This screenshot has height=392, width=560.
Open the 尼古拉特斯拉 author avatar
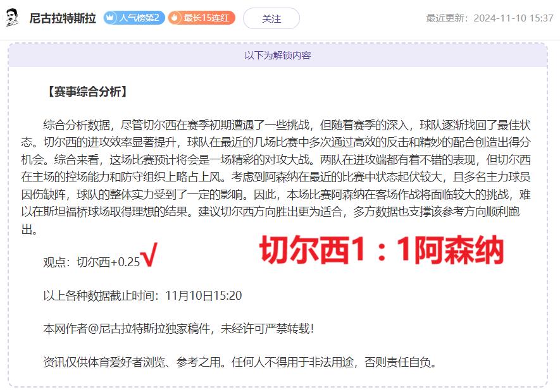click(x=12, y=18)
